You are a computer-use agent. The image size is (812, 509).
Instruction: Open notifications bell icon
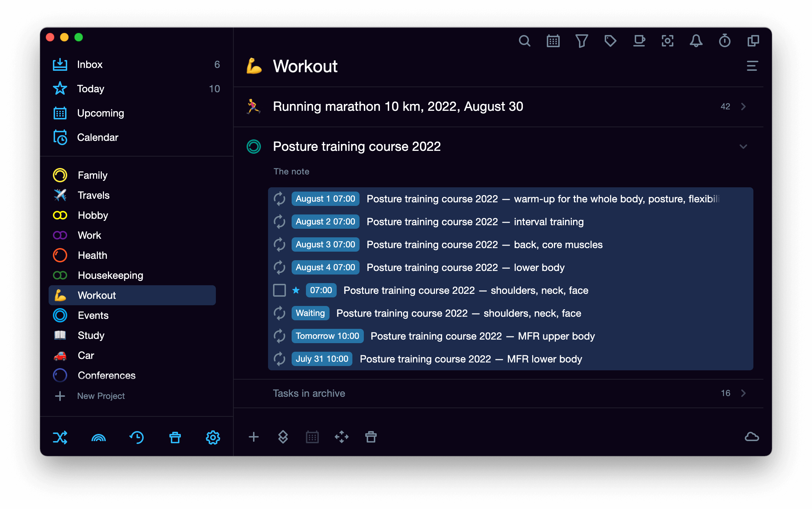pos(696,41)
